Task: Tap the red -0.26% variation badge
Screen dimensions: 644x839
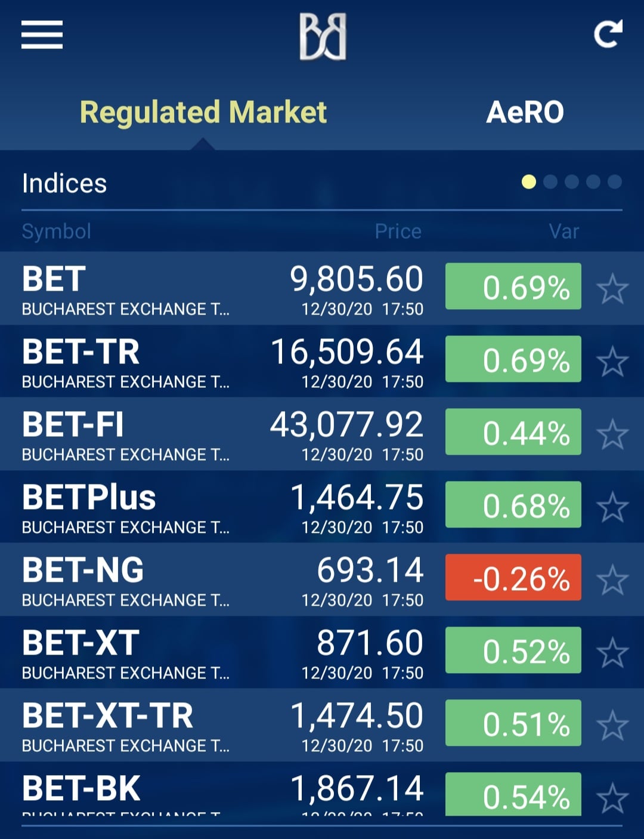Action: click(513, 578)
